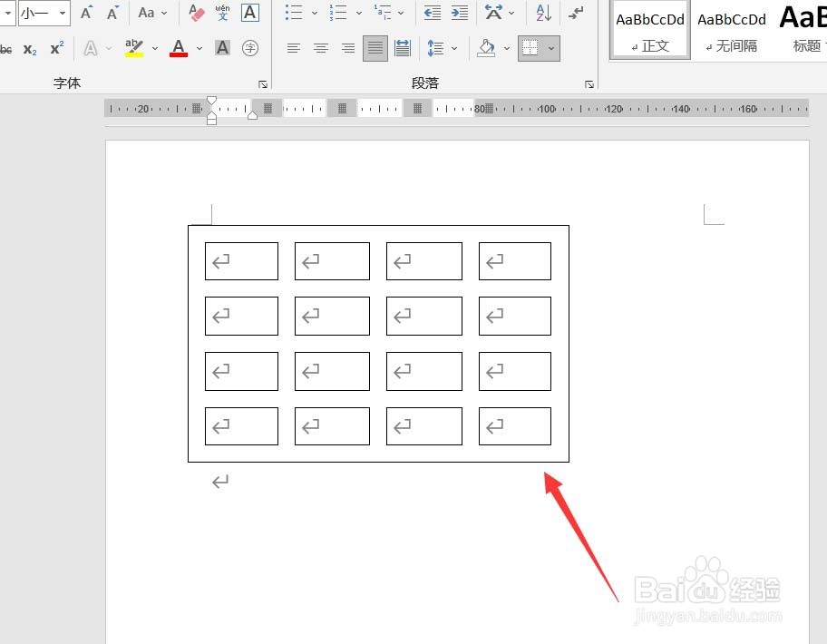Click the 段落 group label
The width and height of the screenshot is (827, 644).
click(425, 83)
